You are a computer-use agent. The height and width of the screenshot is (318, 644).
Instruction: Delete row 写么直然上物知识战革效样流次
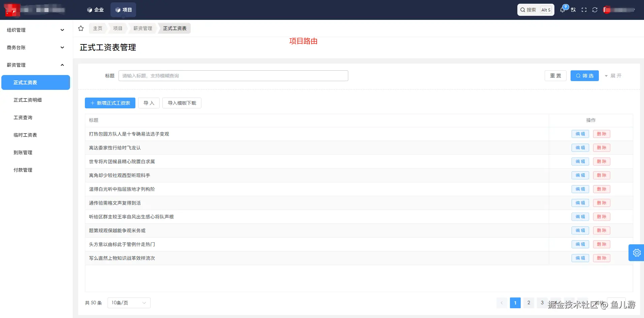pos(602,258)
